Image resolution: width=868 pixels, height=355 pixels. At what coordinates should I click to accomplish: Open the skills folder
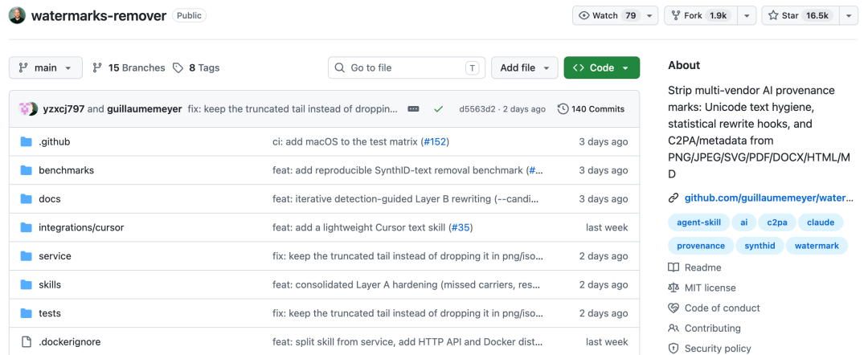50,285
